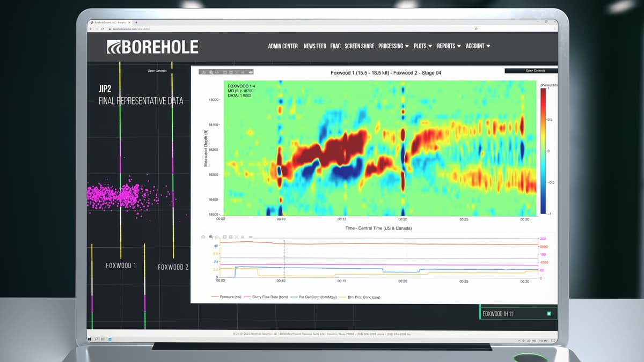Select the zoom tool above the pressure chart
644x362 pixels.
[x=211, y=236]
